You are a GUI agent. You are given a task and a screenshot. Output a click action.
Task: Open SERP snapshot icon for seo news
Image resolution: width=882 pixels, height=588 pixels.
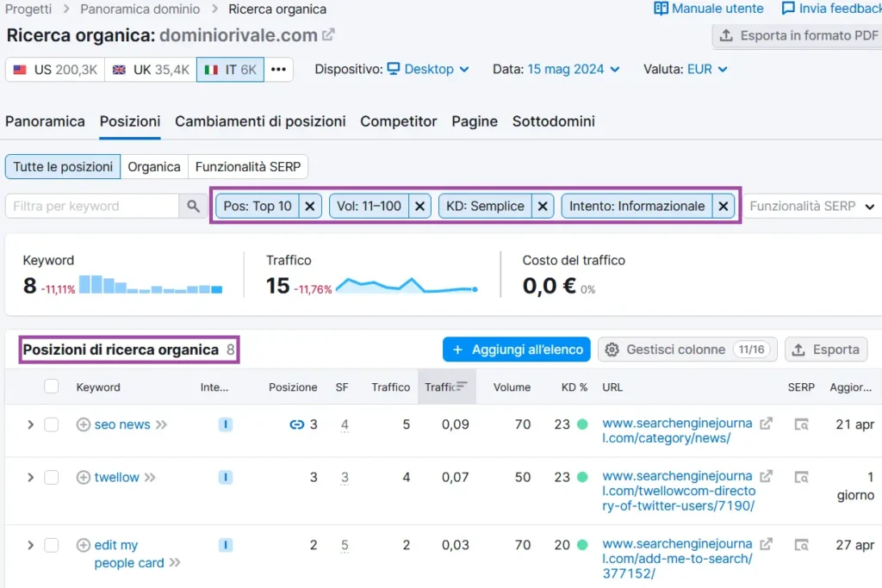click(x=802, y=424)
